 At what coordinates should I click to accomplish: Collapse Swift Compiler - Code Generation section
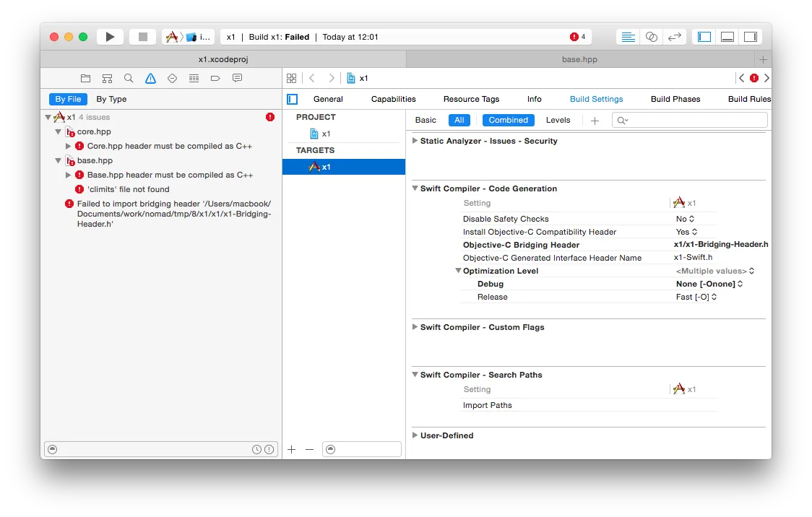click(415, 188)
